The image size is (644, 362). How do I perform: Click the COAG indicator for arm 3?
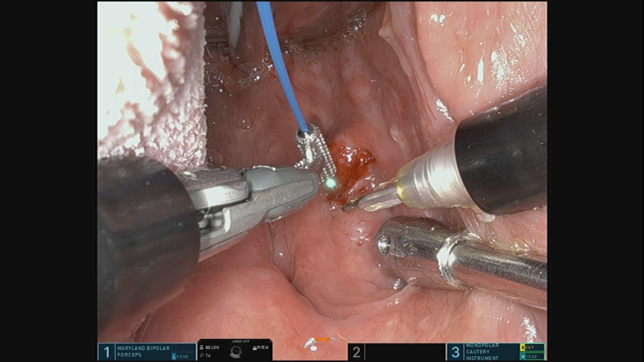pyautogui.click(x=532, y=356)
